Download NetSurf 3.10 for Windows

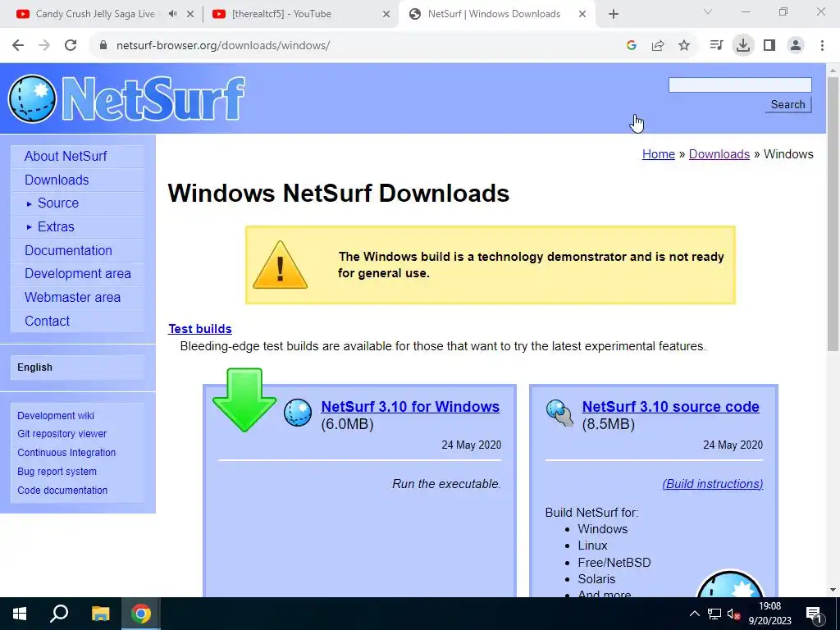point(410,407)
